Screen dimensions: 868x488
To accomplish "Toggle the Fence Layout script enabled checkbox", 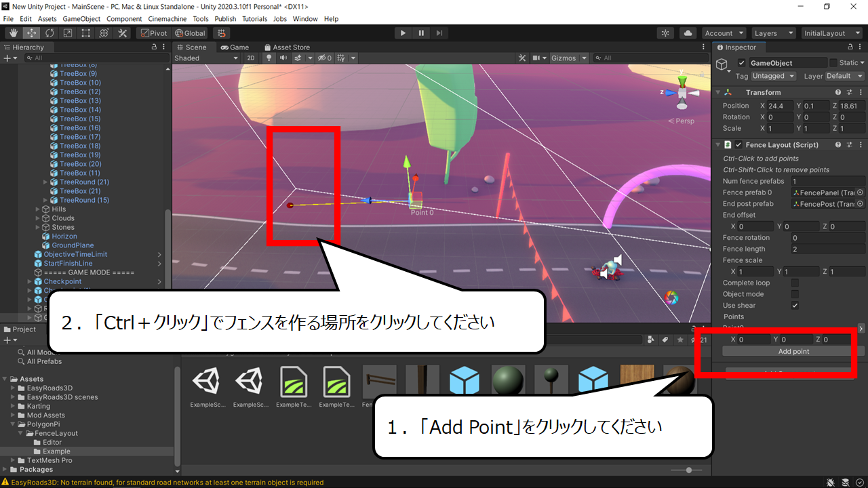I will click(738, 145).
